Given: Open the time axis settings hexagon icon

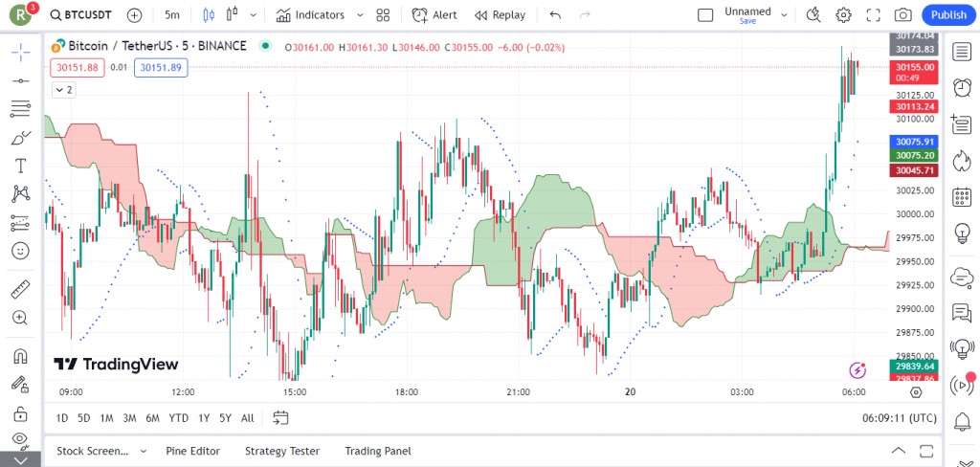Looking at the screenshot, I should 916,392.
